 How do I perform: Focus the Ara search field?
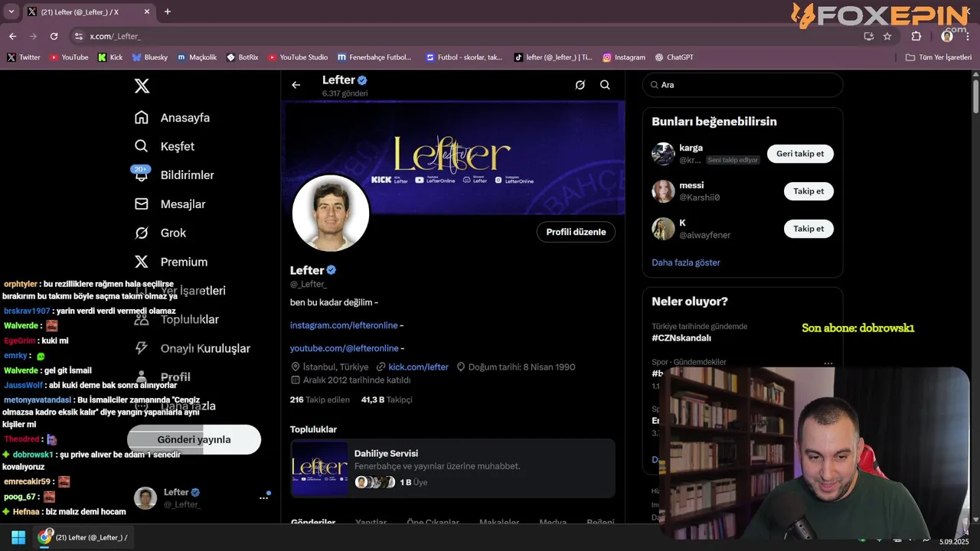point(743,85)
